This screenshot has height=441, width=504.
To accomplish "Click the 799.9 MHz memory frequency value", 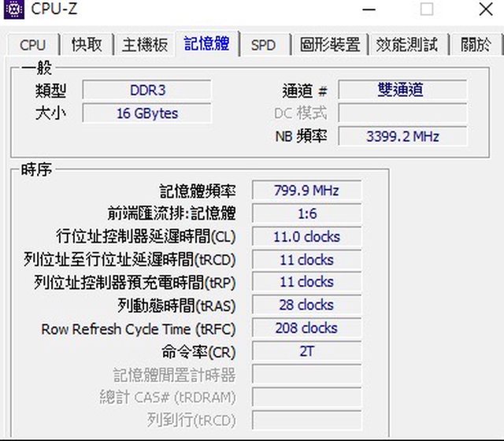I will (306, 191).
